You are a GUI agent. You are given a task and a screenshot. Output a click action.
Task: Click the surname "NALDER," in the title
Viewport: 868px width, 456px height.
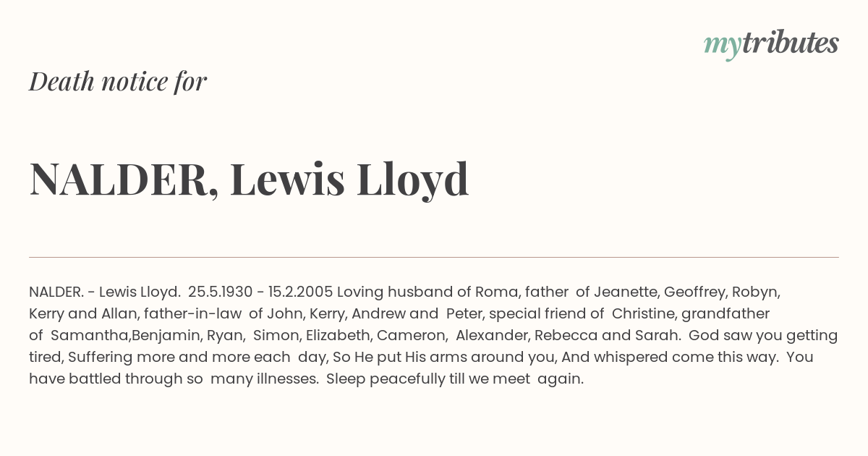coord(124,180)
